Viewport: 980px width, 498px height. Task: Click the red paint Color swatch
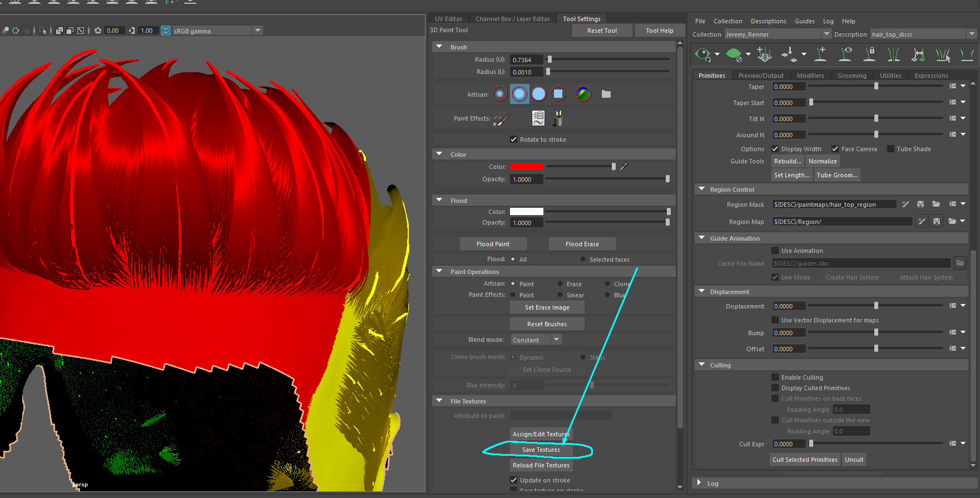click(x=527, y=167)
